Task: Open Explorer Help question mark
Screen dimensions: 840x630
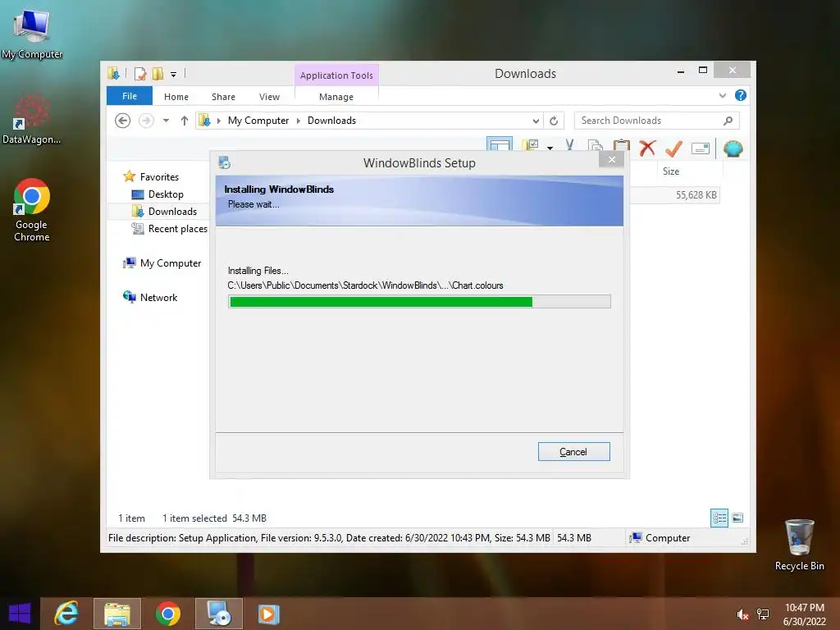Action: click(741, 95)
